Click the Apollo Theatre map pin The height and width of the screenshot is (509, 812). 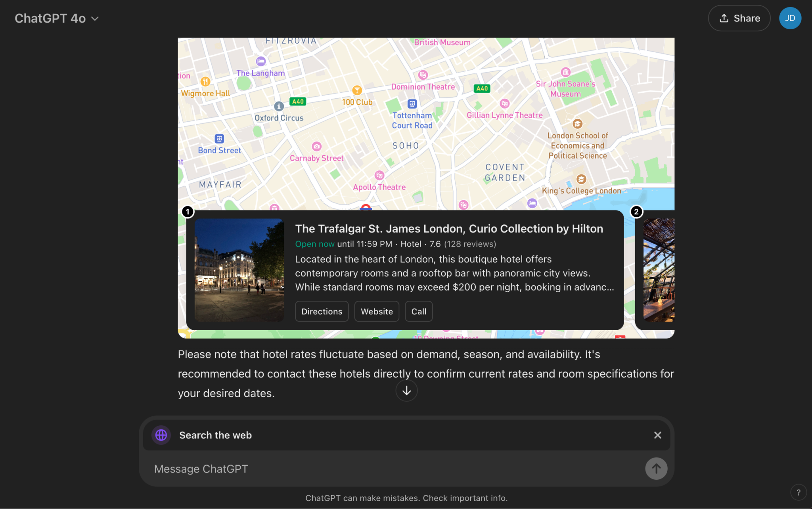pyautogui.click(x=379, y=175)
